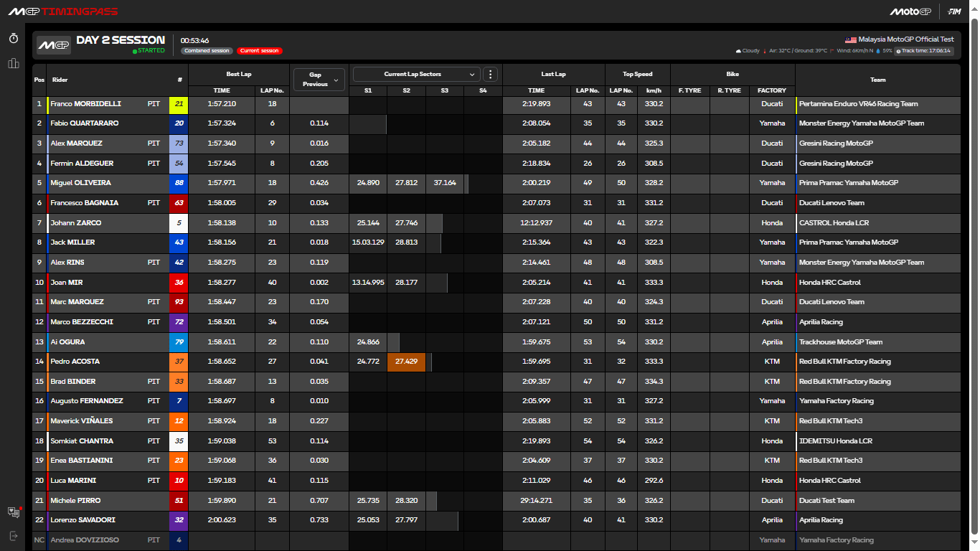The height and width of the screenshot is (551, 980).
Task: Click the MGP TimingPass logo
Action: pyautogui.click(x=62, y=11)
